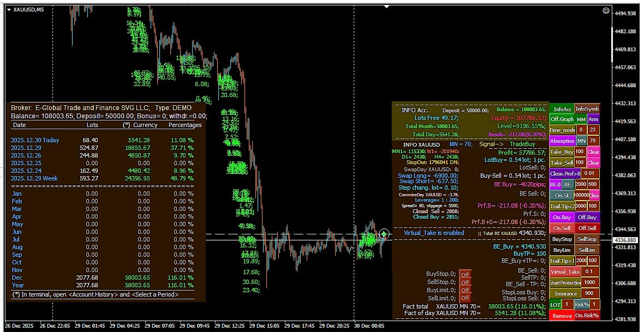Toggle the Absorption button
644x332 pixels.
point(562,141)
